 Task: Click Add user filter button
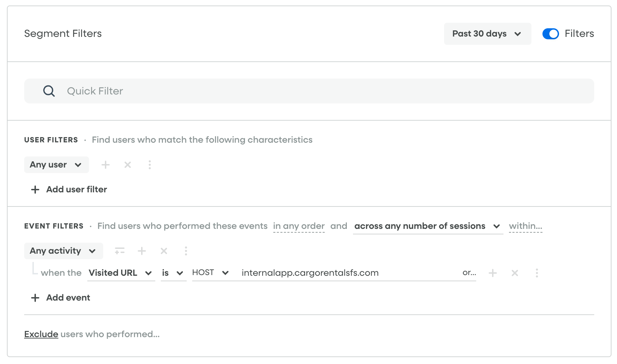(69, 190)
